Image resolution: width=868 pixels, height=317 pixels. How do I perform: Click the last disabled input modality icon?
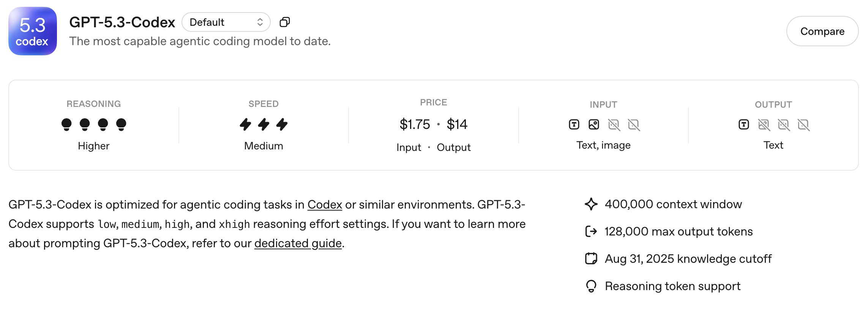[634, 124]
